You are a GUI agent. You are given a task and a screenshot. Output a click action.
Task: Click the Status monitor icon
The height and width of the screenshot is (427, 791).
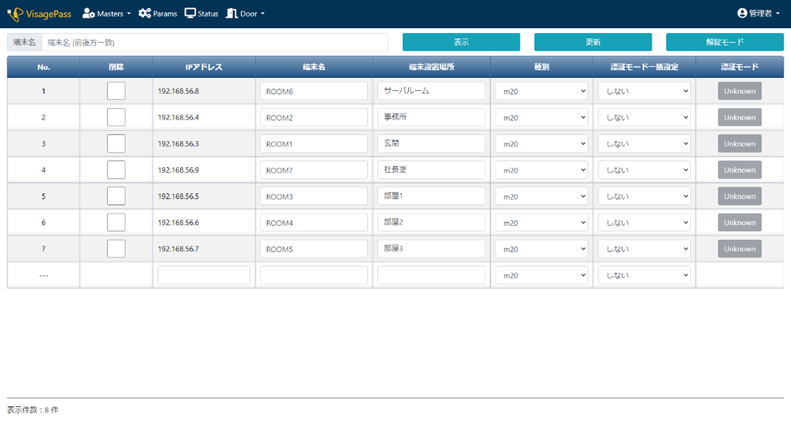pos(190,14)
